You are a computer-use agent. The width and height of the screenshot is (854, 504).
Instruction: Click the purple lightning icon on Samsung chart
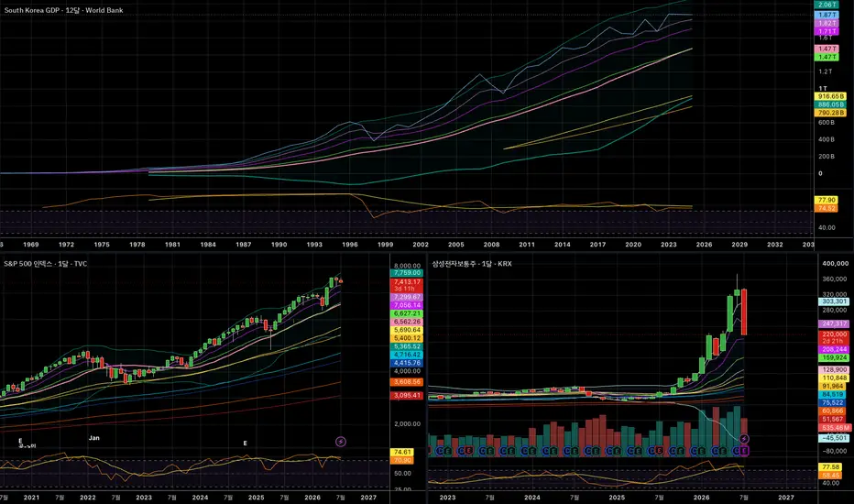tap(744, 439)
